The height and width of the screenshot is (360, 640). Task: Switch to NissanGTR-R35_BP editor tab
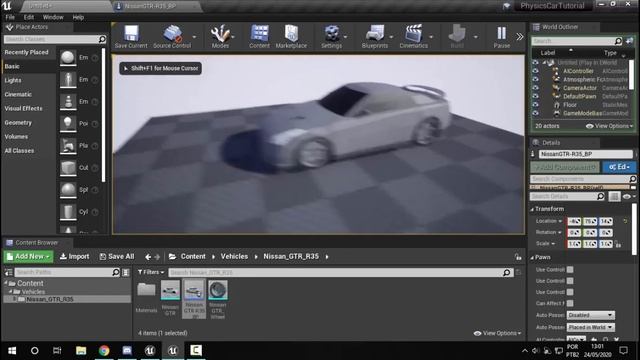tap(150, 6)
